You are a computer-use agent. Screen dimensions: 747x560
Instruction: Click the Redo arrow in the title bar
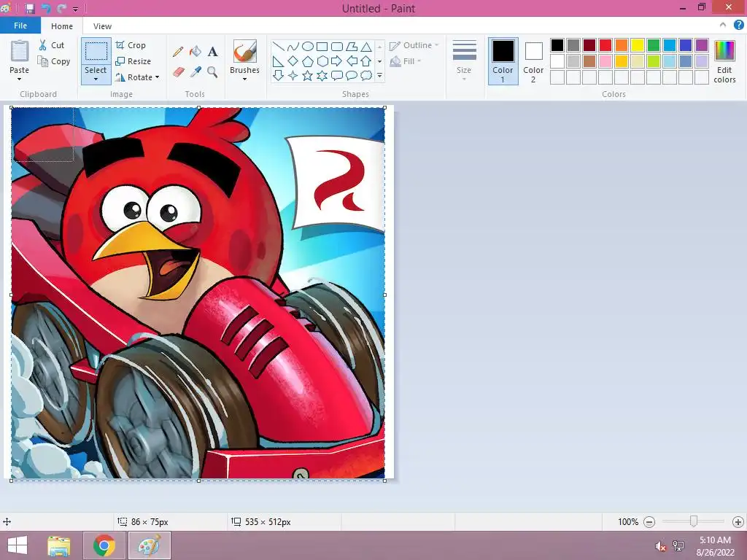[x=61, y=9]
